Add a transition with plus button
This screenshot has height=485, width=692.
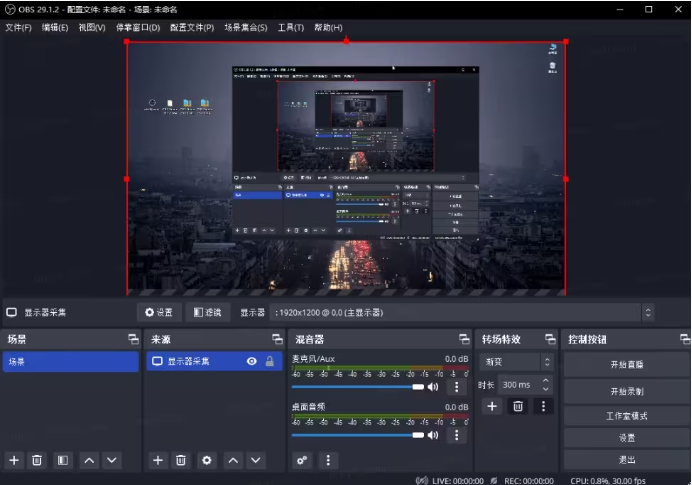pos(492,406)
